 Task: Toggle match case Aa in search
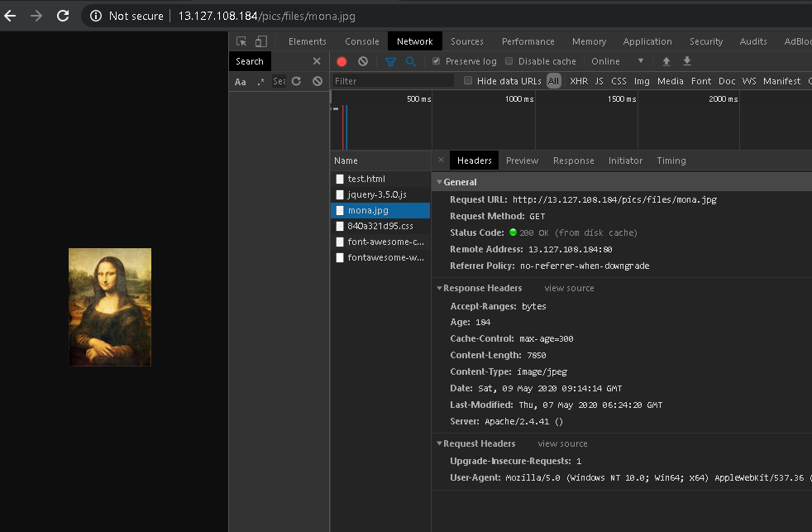pyautogui.click(x=241, y=82)
